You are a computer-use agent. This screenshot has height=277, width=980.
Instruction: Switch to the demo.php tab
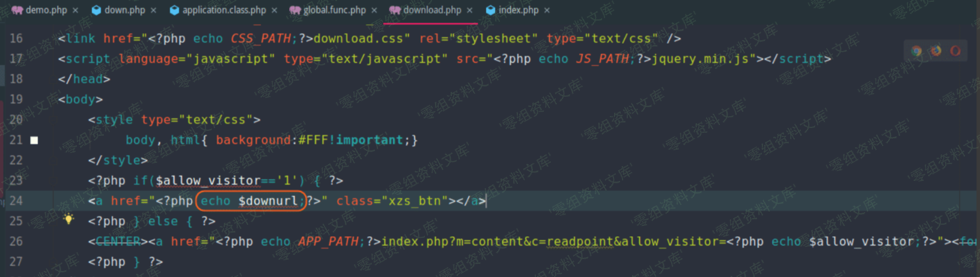pos(46,10)
